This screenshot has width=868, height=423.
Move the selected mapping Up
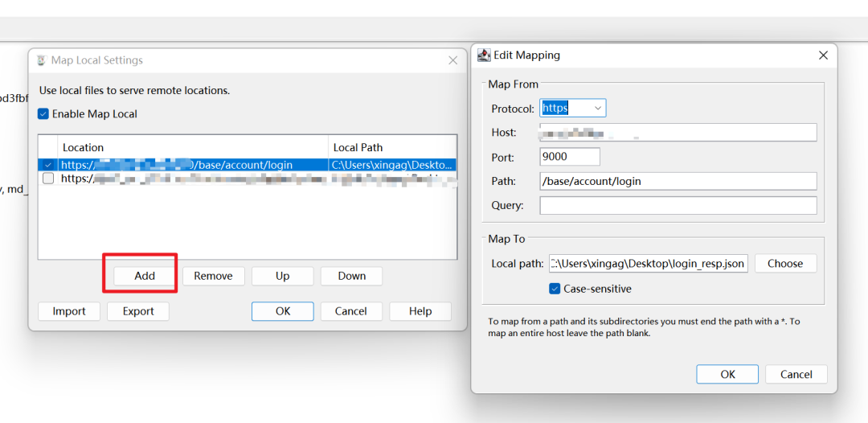[x=282, y=276]
